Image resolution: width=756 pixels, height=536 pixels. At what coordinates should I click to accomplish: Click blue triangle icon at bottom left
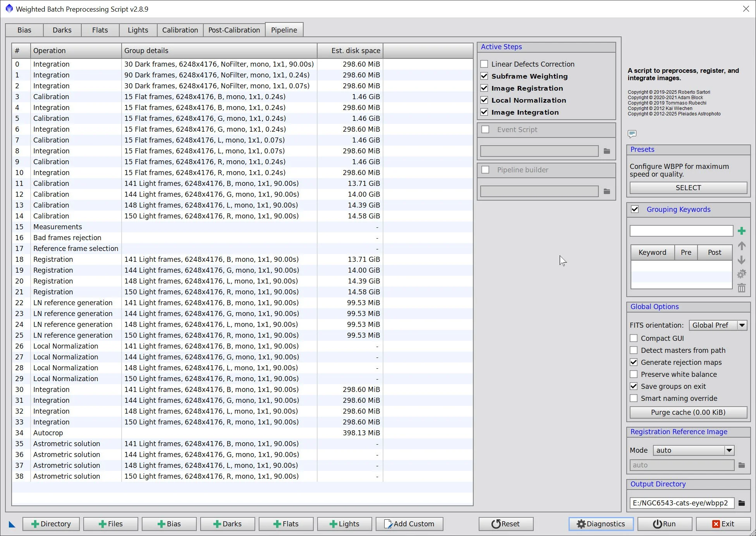click(12, 524)
